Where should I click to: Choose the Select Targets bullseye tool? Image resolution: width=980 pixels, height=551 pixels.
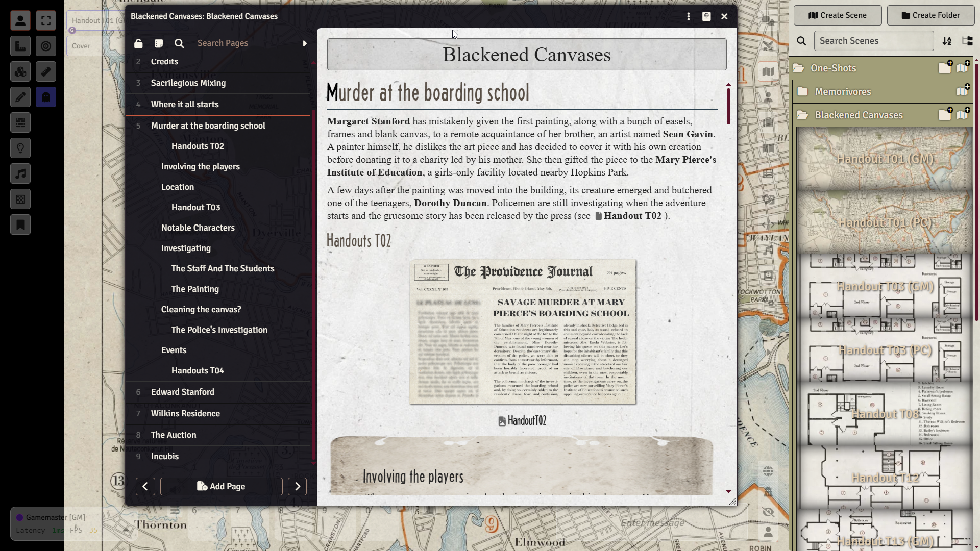(x=46, y=46)
